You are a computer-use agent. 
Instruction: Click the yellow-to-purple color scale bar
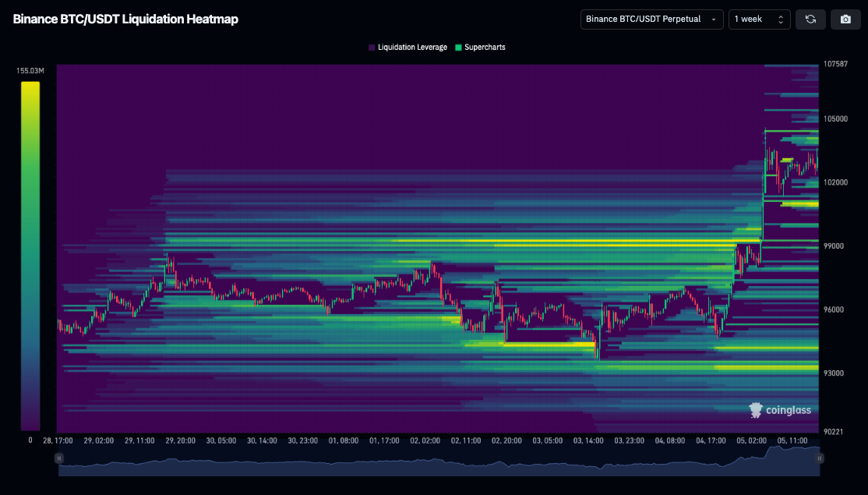coord(30,256)
